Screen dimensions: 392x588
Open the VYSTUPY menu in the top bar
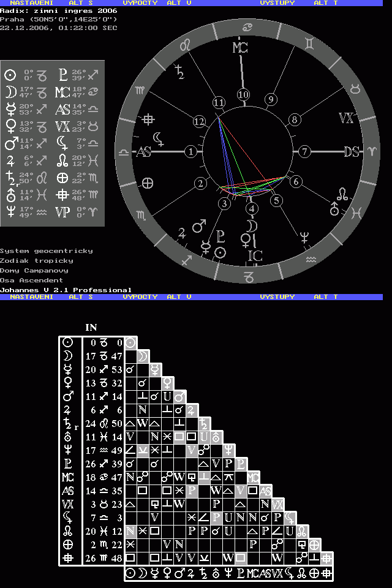[x=277, y=3]
